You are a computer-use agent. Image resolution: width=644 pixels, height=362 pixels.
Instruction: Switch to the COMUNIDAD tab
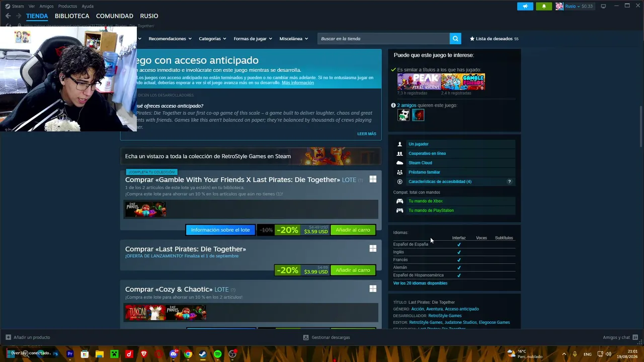click(115, 16)
